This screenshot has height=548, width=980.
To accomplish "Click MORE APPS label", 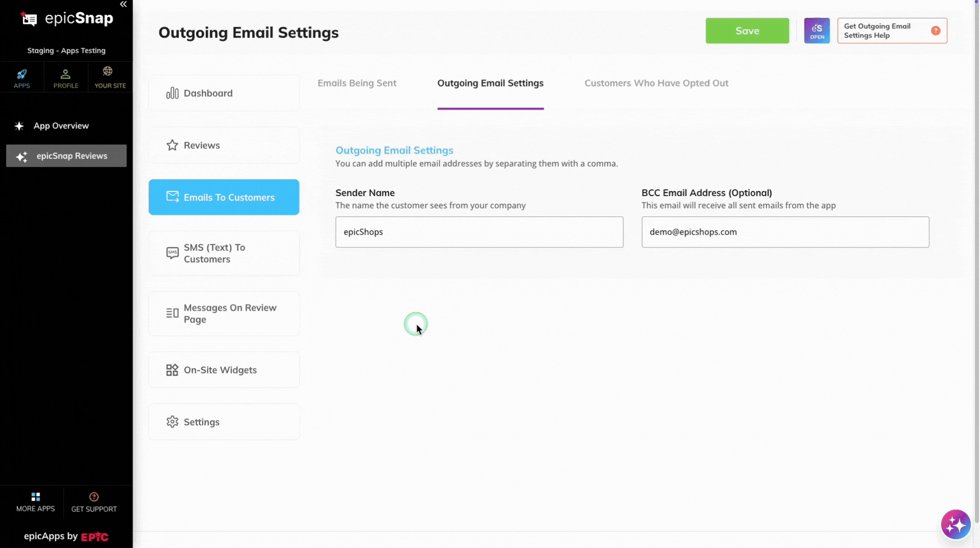I will [35, 509].
